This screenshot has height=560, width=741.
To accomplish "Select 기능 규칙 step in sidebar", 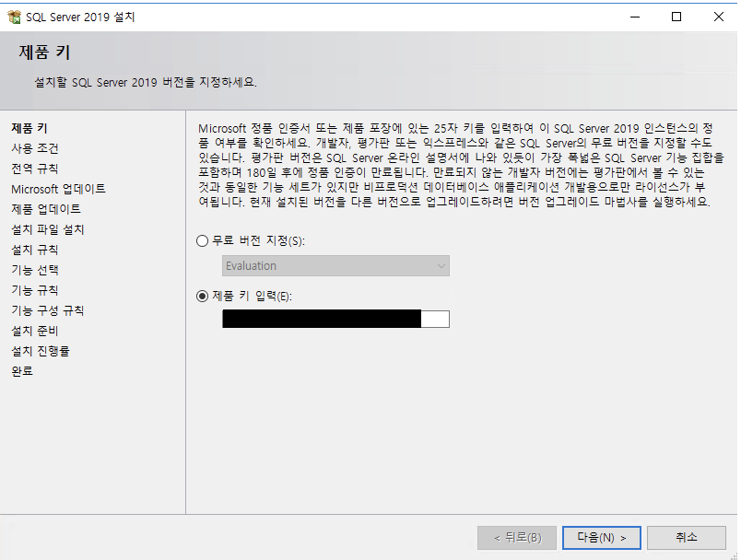I will 35,290.
